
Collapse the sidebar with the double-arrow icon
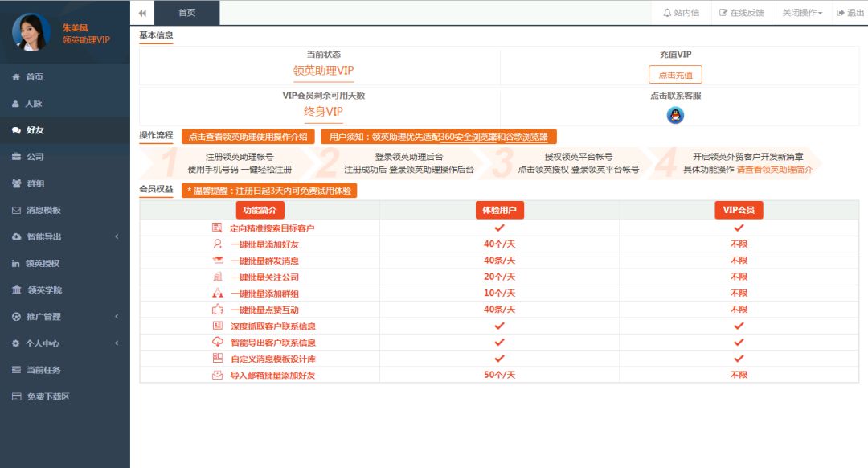(x=141, y=13)
